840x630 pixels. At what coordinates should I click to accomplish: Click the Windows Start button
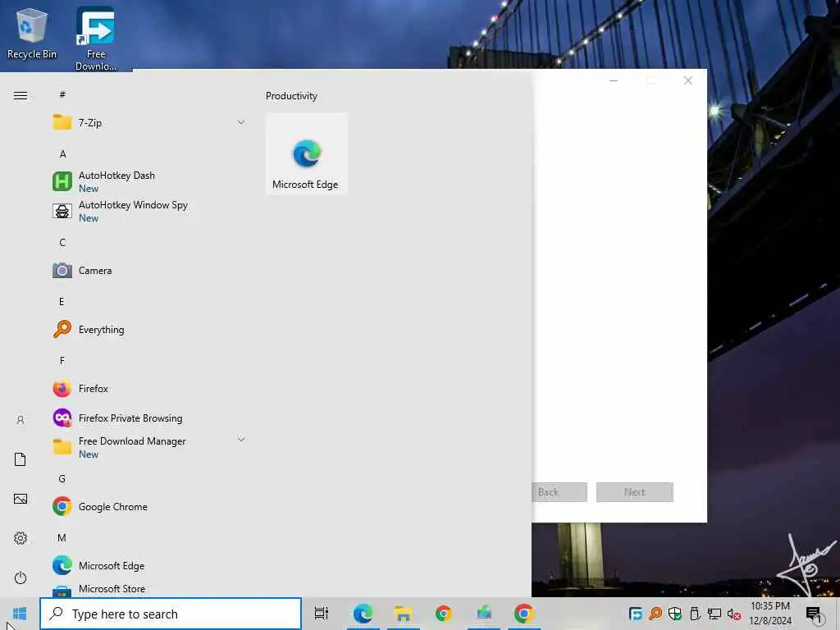20,614
